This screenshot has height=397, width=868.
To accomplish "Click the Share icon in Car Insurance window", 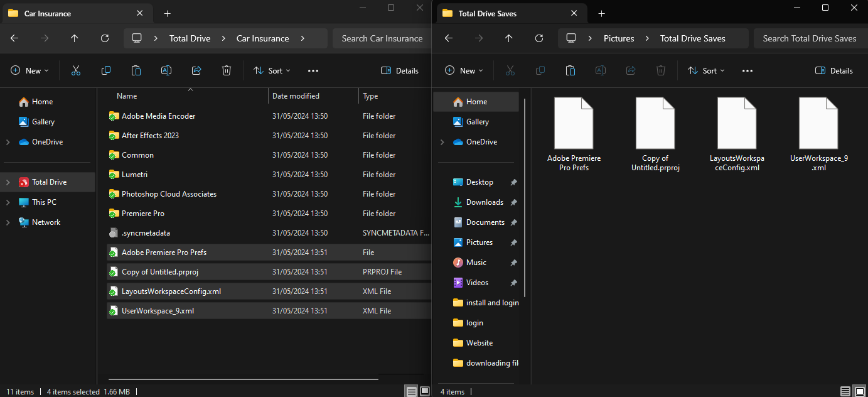I will pyautogui.click(x=196, y=71).
